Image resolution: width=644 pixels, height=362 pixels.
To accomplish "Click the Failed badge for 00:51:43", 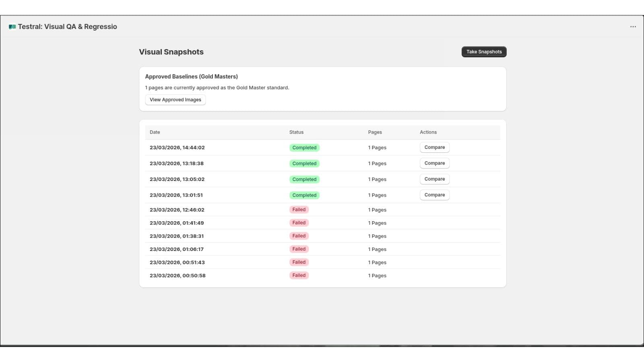I will coord(299,262).
